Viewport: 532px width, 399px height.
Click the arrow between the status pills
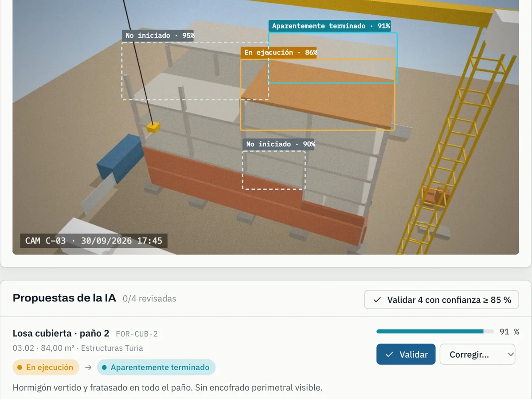(88, 368)
